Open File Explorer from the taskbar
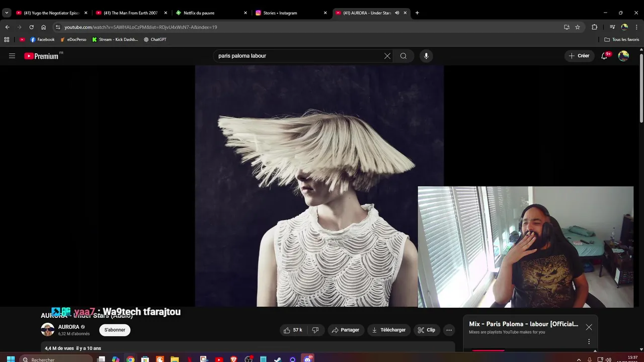Screen dimensions: 644x362 point(175,359)
